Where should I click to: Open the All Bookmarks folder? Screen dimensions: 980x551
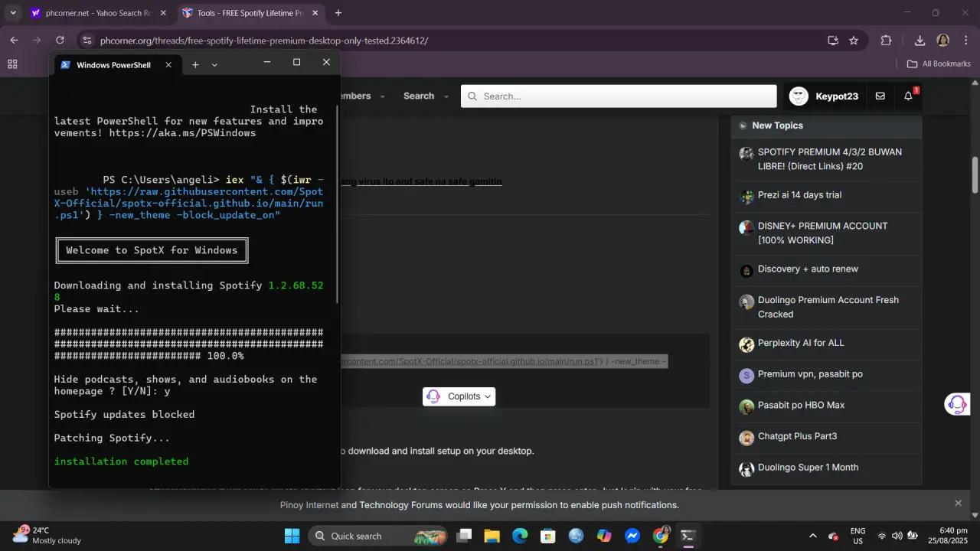tap(939, 64)
